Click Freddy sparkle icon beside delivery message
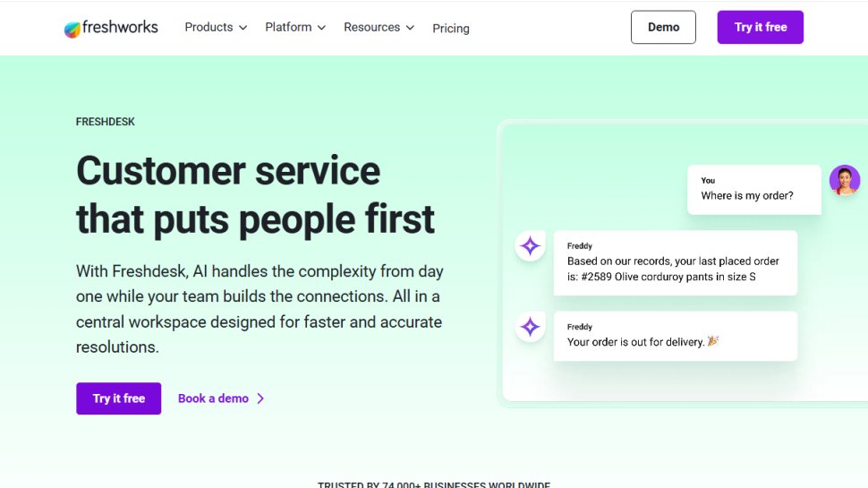The width and height of the screenshot is (868, 488). tap(531, 327)
